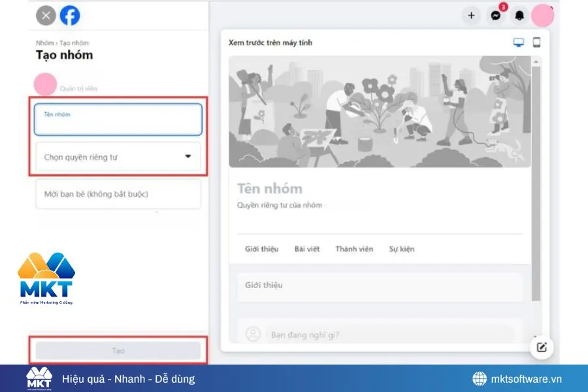Click the plus (create) icon
The image size is (588, 392).
[471, 15]
